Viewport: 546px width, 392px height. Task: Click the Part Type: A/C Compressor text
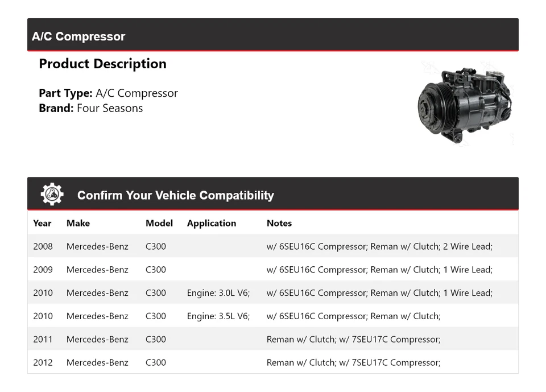click(108, 93)
